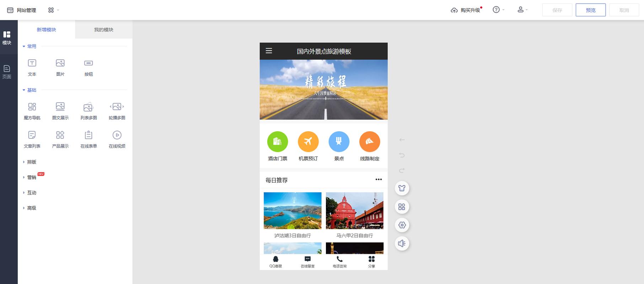
Task: Open the help question mark dropdown
Action: click(x=498, y=10)
